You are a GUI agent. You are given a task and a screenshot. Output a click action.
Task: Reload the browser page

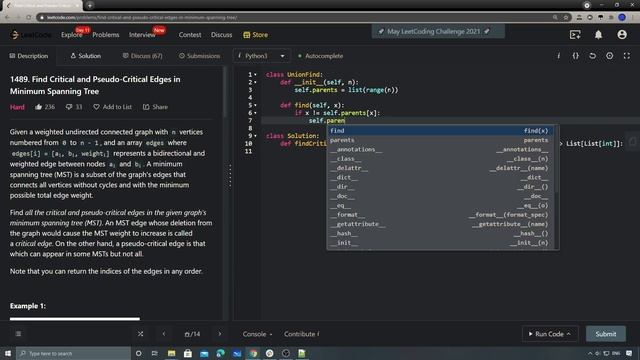29,18
